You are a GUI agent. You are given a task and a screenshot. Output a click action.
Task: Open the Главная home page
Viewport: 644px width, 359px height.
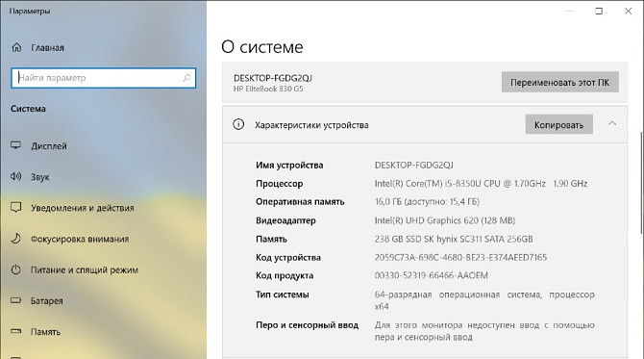[48, 48]
